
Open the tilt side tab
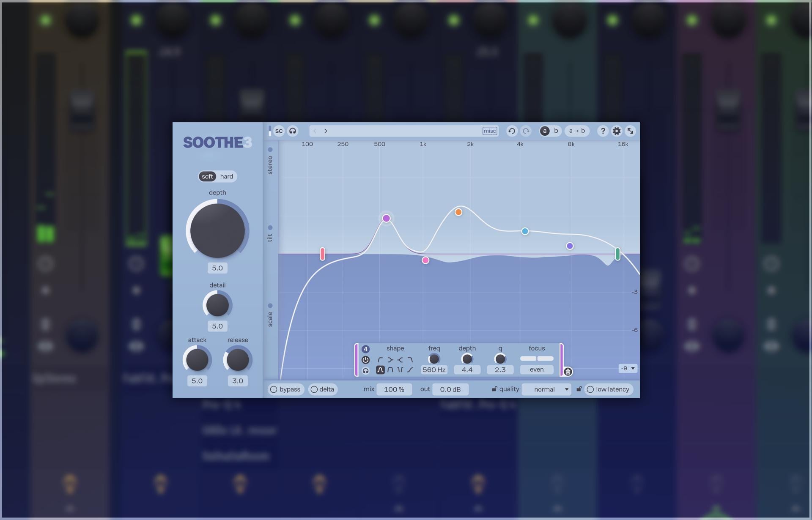point(270,234)
